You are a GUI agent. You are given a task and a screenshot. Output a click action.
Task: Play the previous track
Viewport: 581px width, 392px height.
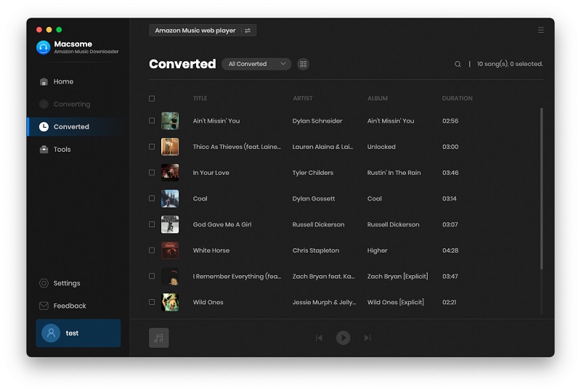pos(319,338)
